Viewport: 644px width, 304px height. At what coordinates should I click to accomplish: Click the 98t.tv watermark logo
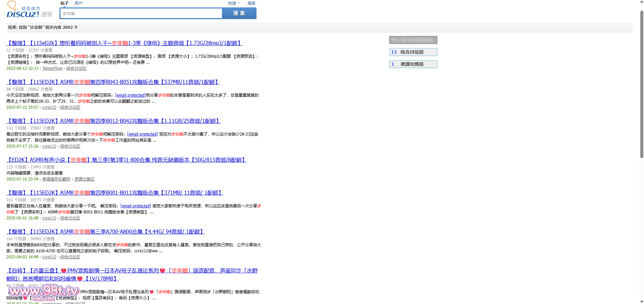pos(44,291)
